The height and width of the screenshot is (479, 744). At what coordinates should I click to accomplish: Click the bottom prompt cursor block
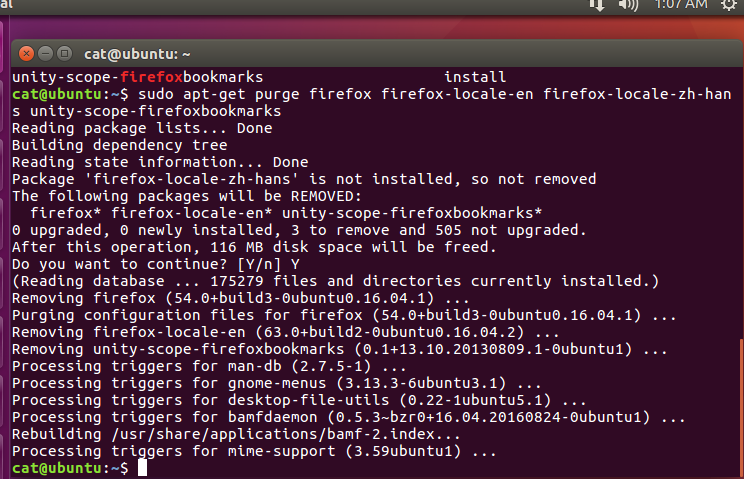click(142, 468)
